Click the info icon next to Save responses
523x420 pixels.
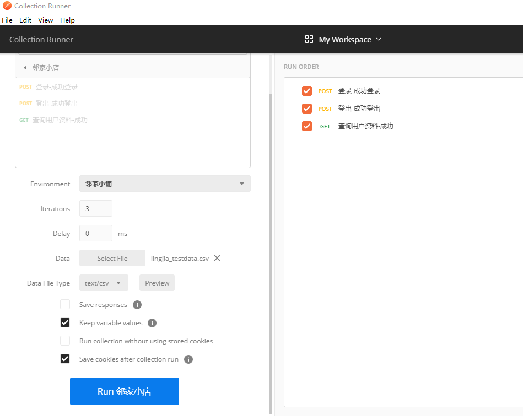click(137, 304)
